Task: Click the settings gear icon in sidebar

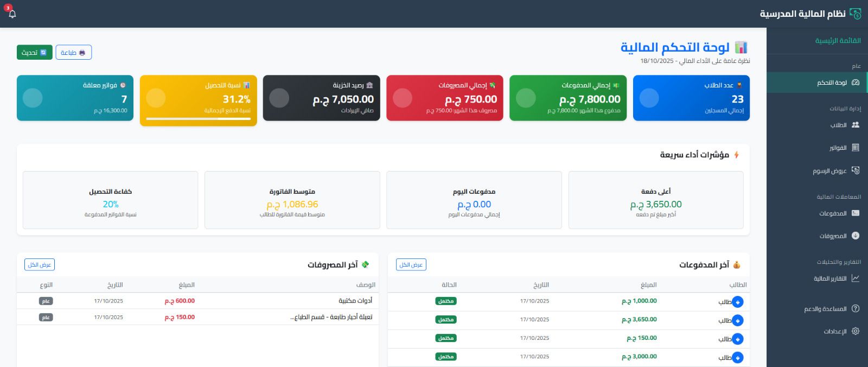Action: pos(856,331)
